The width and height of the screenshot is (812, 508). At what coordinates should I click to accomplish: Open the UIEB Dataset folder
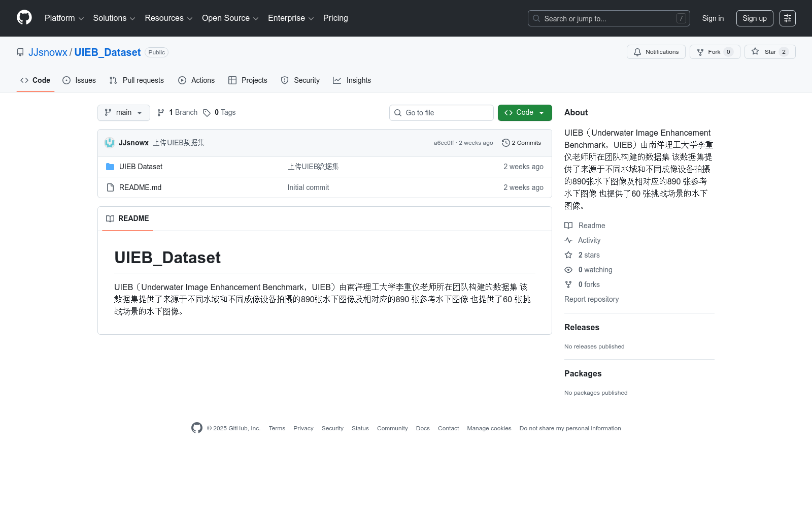point(141,167)
